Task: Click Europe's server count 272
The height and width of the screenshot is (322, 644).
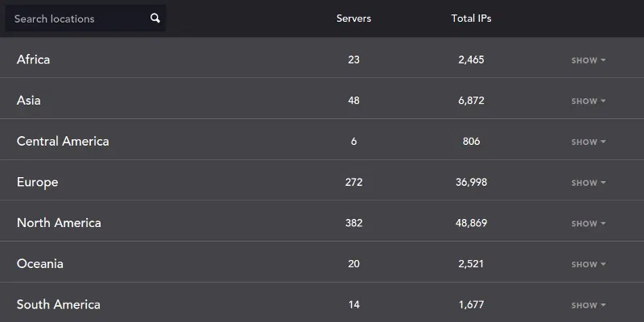Action: (353, 183)
